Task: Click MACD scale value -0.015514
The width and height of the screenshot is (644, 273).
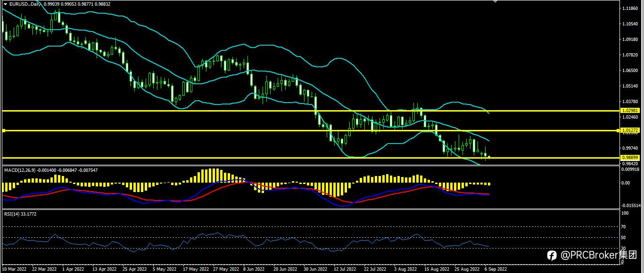Action: point(631,205)
